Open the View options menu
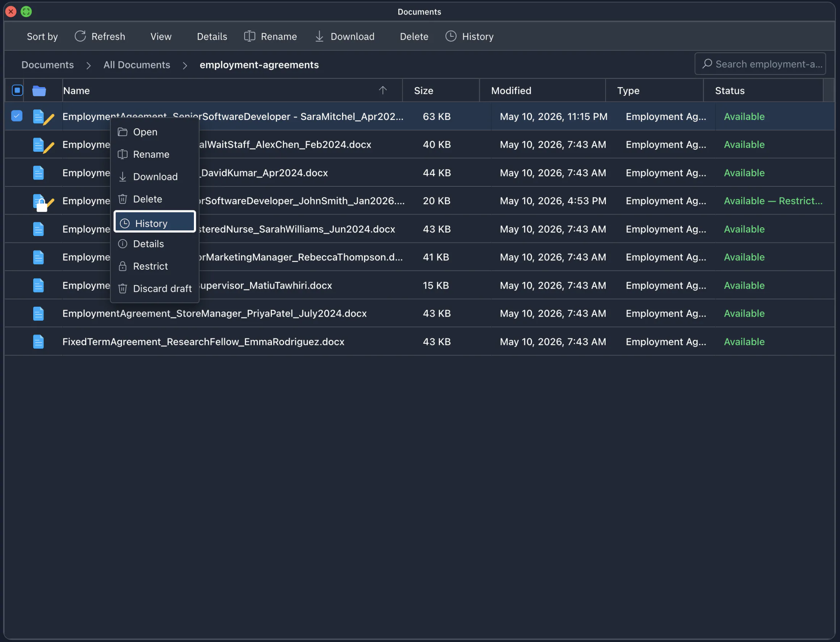Viewport: 840px width, 642px height. point(161,36)
